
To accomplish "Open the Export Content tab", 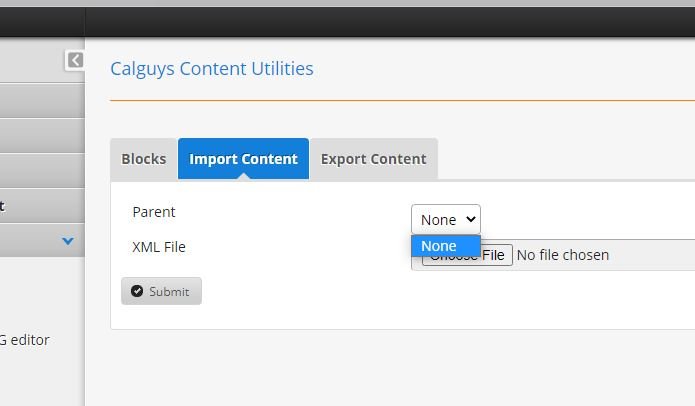I will (373, 159).
